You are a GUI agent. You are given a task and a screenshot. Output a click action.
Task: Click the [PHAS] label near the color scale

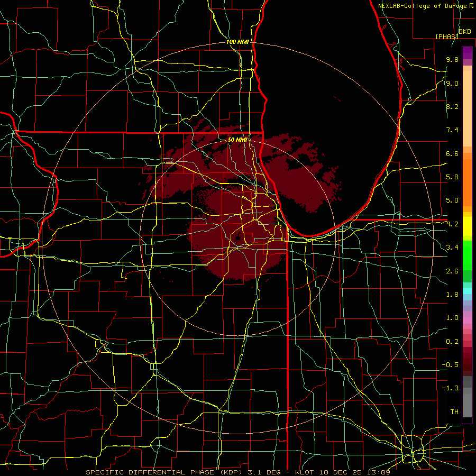(x=447, y=36)
